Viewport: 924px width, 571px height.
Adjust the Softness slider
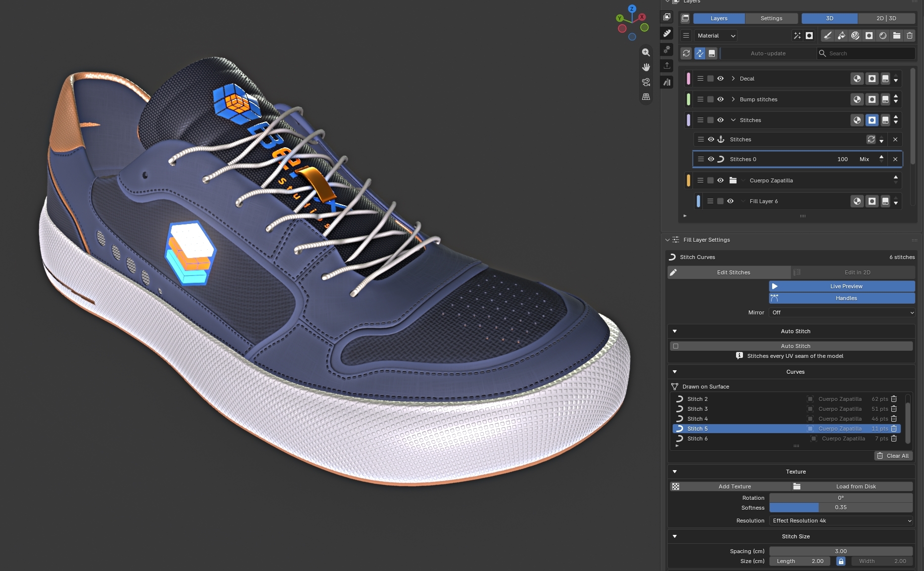(x=841, y=508)
